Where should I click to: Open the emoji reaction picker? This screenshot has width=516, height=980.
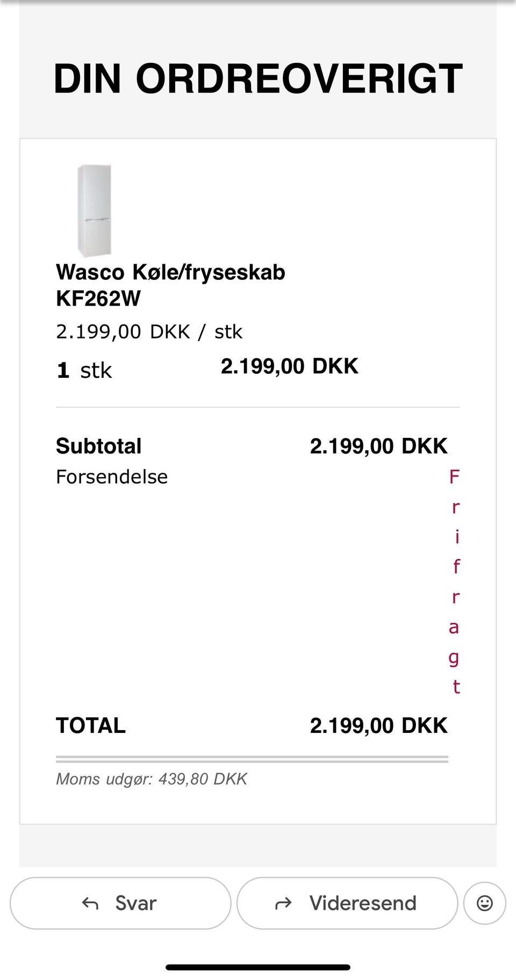[484, 903]
